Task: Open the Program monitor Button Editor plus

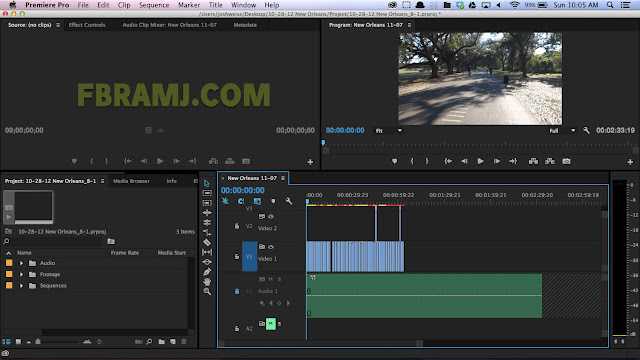Action: [630, 162]
